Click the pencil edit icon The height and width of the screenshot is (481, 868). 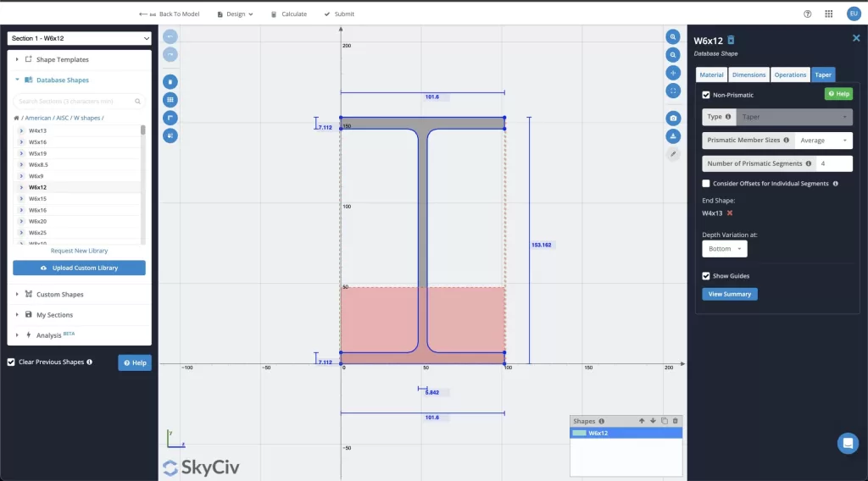[672, 154]
